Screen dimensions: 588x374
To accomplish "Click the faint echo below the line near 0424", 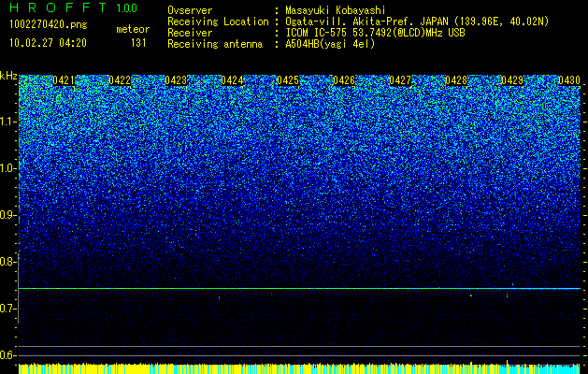I will point(219,297).
